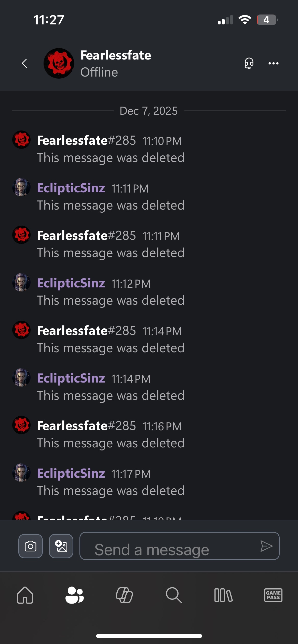The height and width of the screenshot is (644, 298).
Task: Tap Fearlessfate avatar at 11:14 PM message
Action: click(21, 330)
